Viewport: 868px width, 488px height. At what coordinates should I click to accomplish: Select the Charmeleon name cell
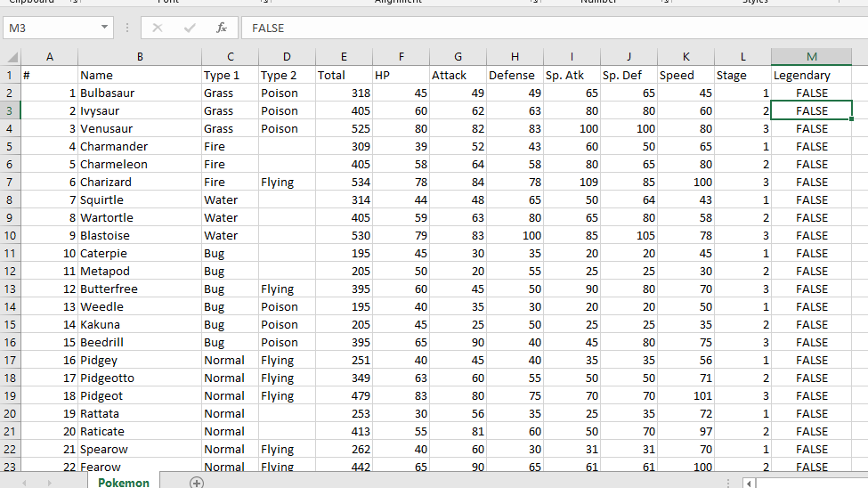[x=140, y=164]
